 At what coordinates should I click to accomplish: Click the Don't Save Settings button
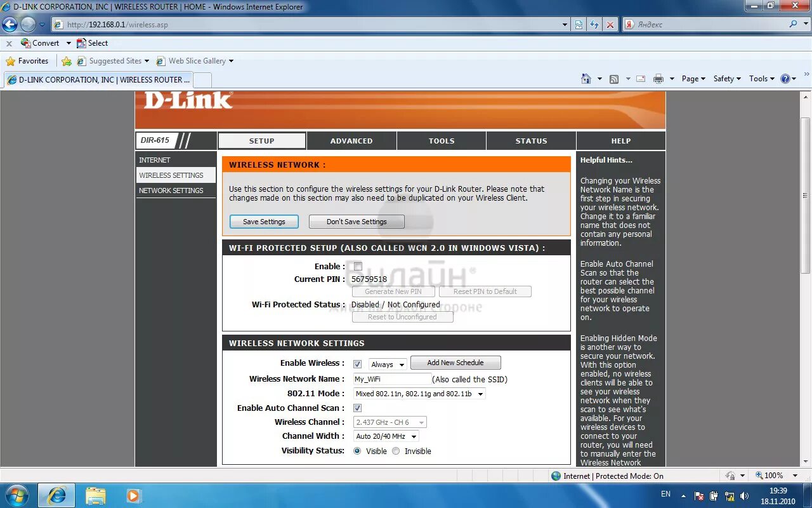(x=357, y=222)
